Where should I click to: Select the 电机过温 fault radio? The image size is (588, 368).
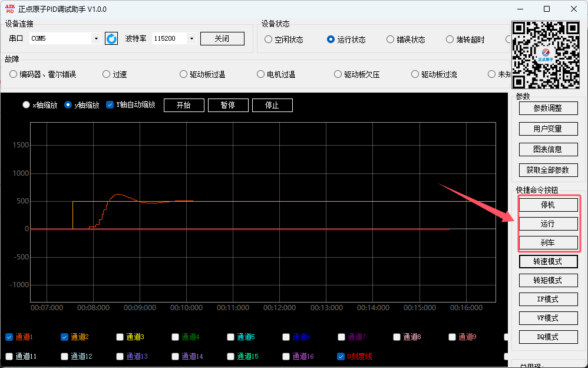coord(260,74)
